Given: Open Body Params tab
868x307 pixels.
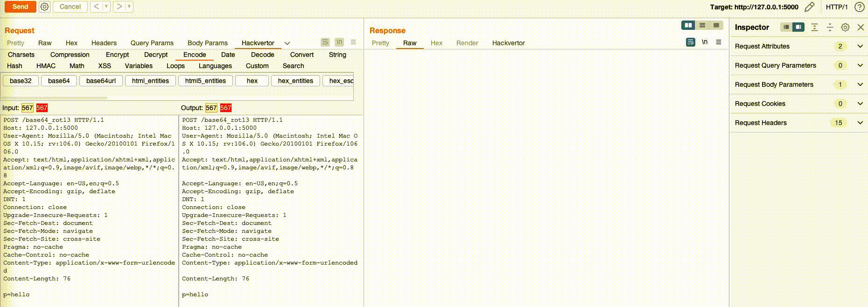Looking at the screenshot, I should [x=208, y=43].
